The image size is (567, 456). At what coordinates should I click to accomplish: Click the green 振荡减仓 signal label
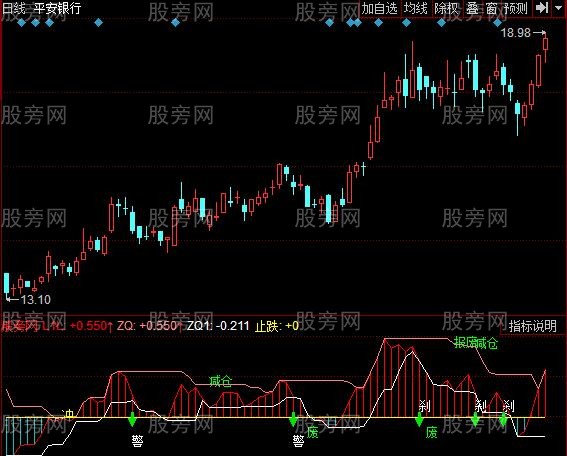pos(476,342)
